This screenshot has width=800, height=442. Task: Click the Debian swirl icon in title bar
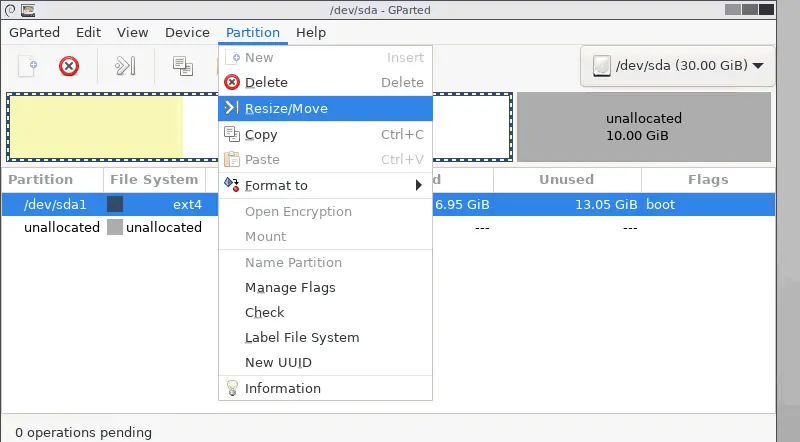click(10, 10)
